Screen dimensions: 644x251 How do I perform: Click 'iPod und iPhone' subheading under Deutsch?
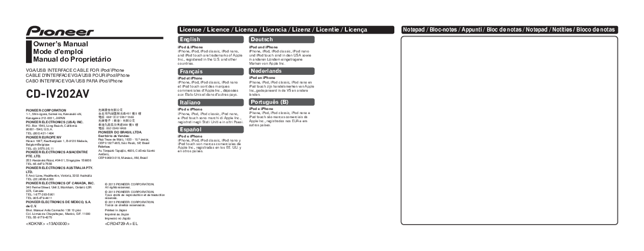263,47
